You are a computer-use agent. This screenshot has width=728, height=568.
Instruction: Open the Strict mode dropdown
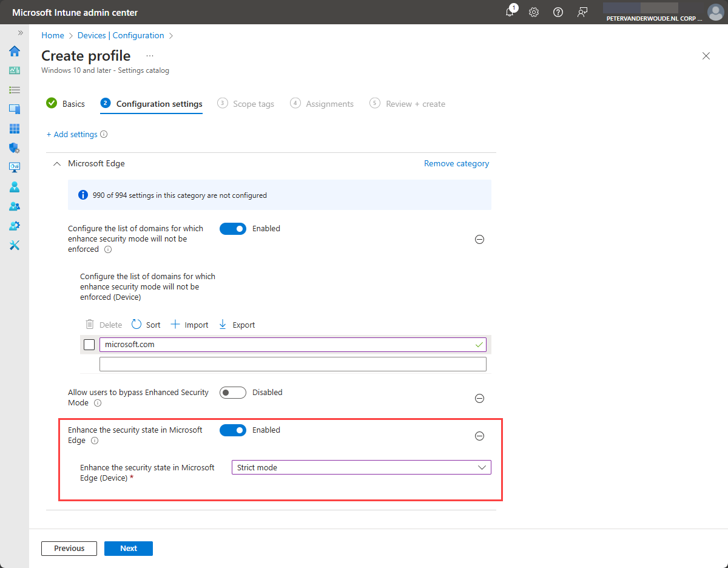(x=361, y=467)
